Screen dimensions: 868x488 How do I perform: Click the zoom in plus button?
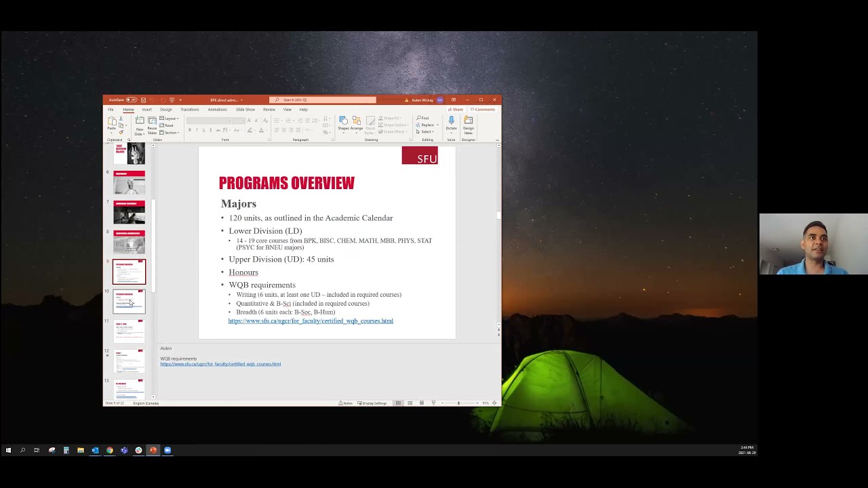pos(477,403)
